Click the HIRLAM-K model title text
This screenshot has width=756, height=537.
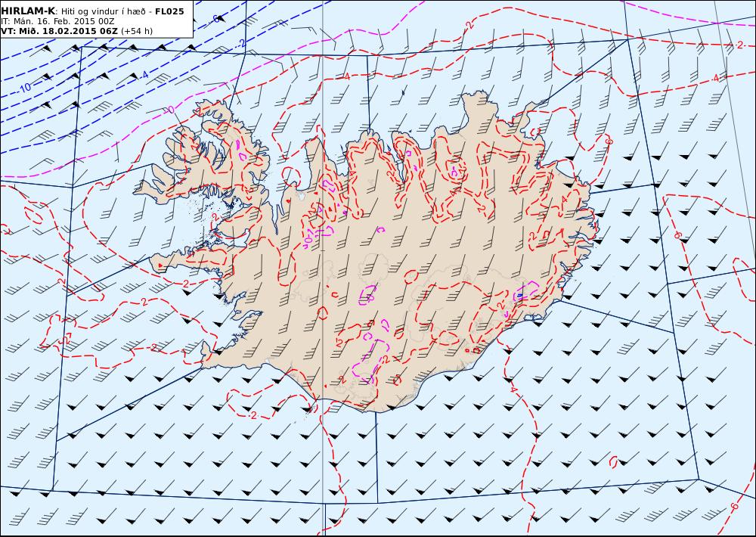point(29,11)
